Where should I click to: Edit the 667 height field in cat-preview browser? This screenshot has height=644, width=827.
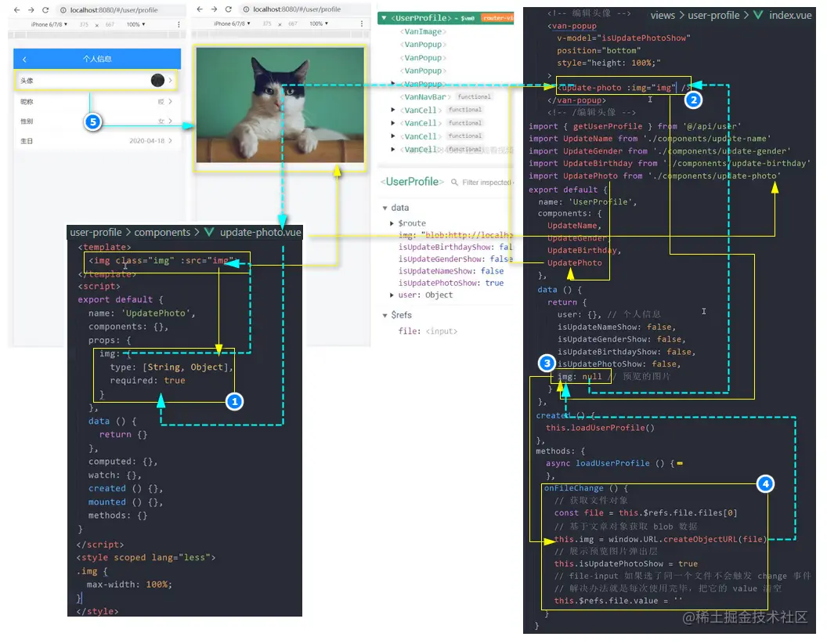click(x=293, y=24)
